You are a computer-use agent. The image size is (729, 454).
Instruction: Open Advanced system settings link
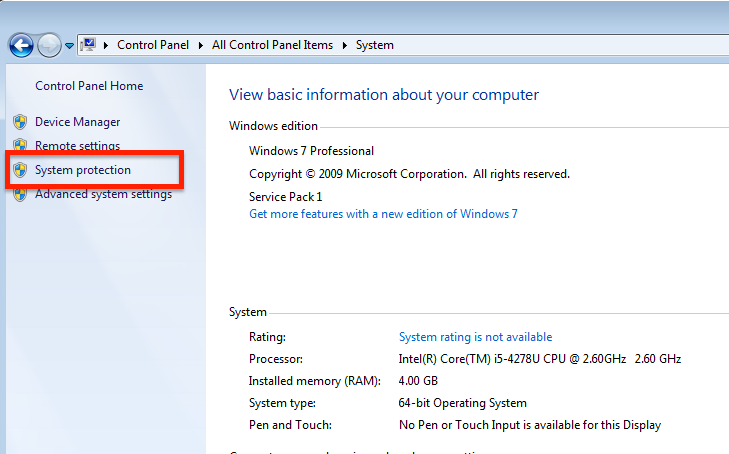tap(103, 194)
